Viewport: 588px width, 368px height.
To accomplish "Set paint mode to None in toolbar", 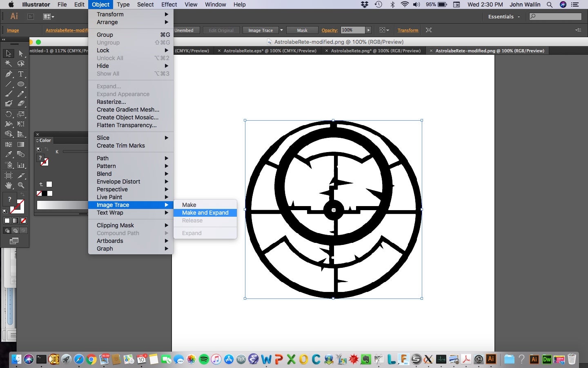I will pos(23,220).
